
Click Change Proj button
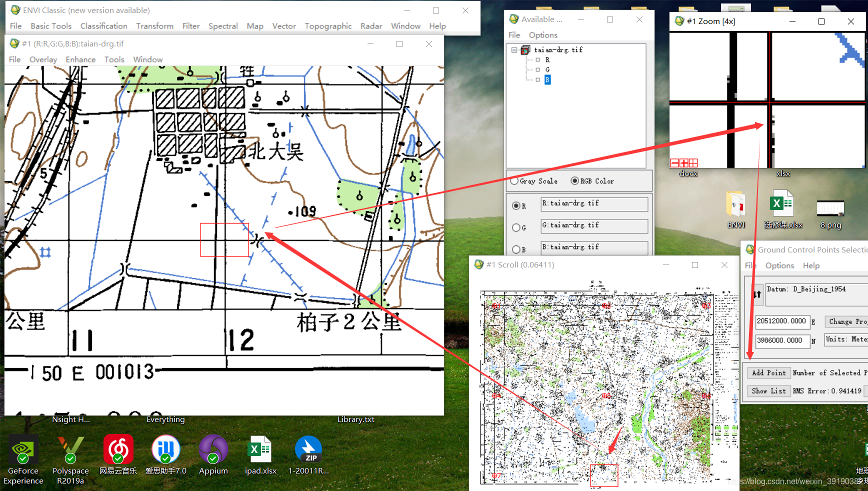[846, 321]
